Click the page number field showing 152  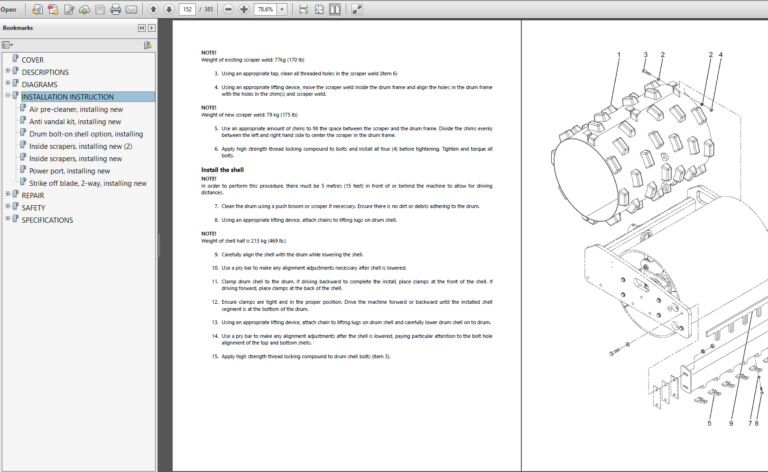point(188,9)
